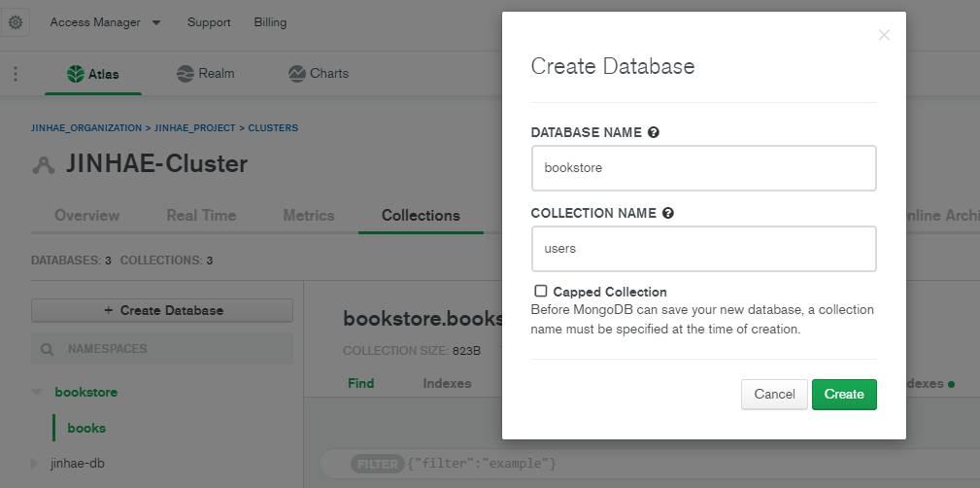980x488 pixels.
Task: Click the Atlas leaf icon
Action: point(76,74)
